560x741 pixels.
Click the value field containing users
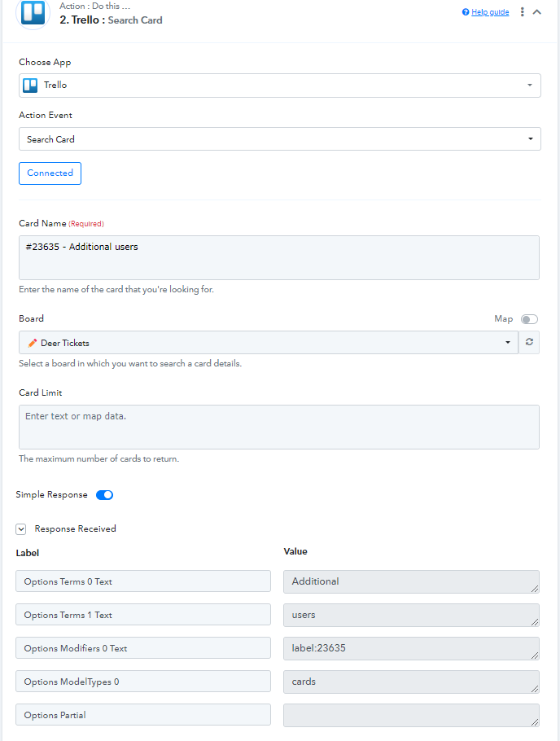pos(411,615)
